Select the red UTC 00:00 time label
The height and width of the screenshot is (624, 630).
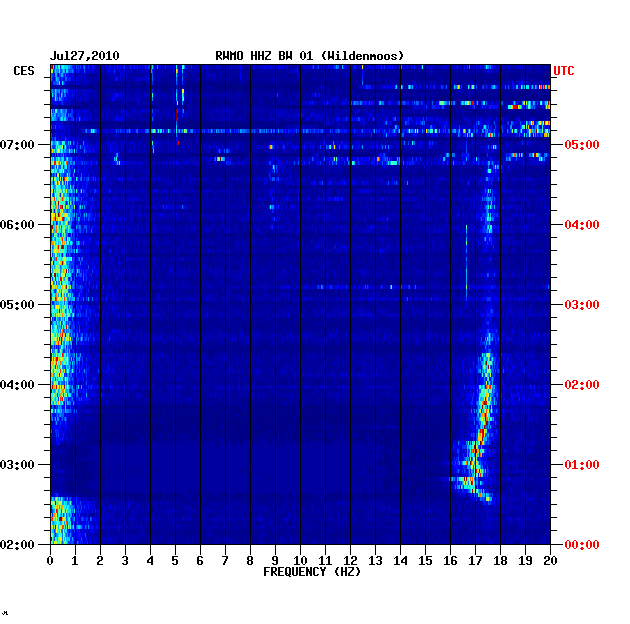pos(582,544)
